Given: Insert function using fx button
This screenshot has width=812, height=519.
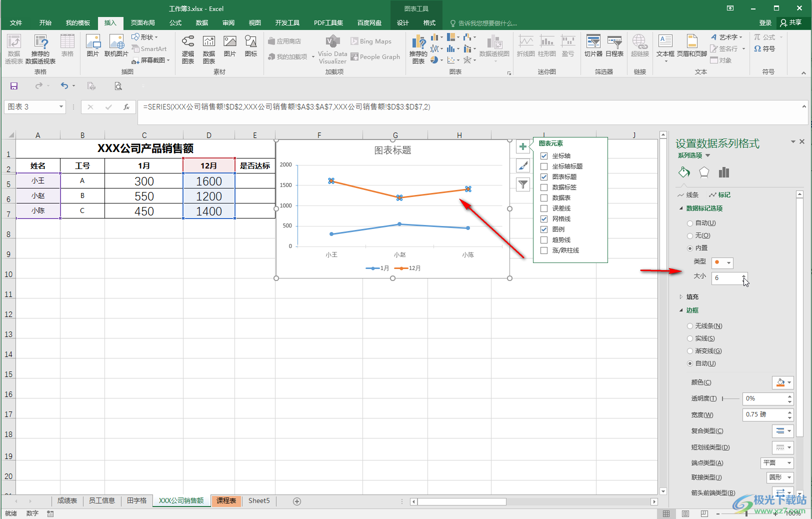Looking at the screenshot, I should 126,107.
